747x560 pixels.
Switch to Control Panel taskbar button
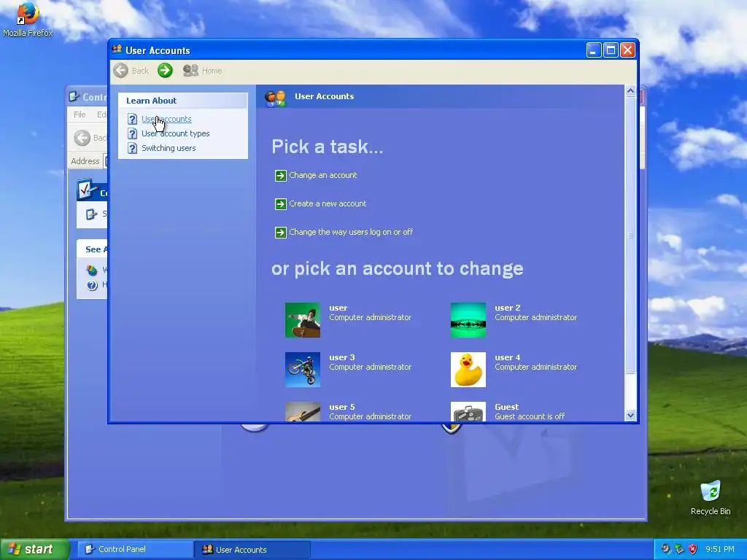(x=134, y=549)
